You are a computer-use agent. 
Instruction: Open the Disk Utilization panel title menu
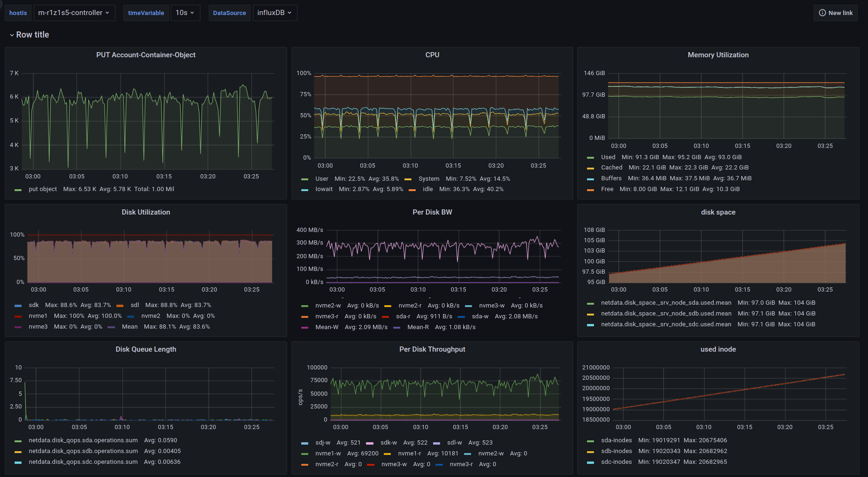click(146, 212)
